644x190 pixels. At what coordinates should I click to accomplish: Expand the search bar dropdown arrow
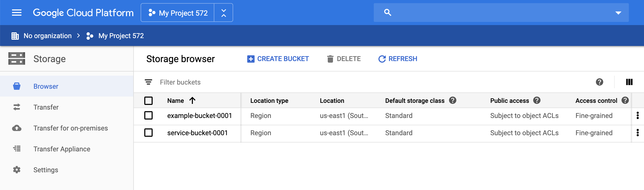coord(618,13)
